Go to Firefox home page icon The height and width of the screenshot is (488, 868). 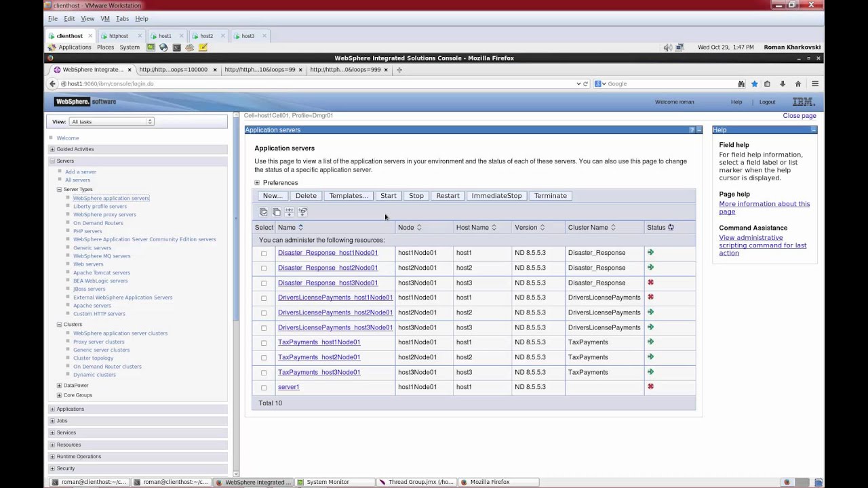coord(798,84)
